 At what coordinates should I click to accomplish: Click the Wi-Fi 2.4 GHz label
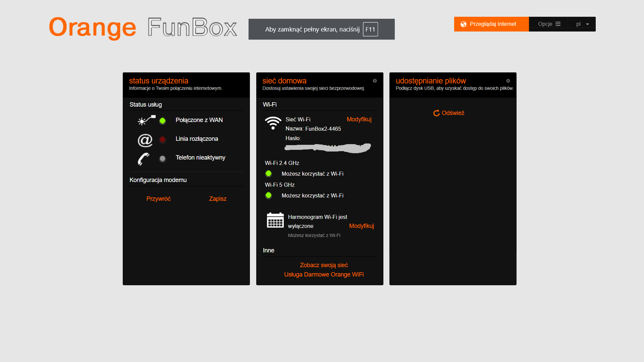(x=282, y=163)
